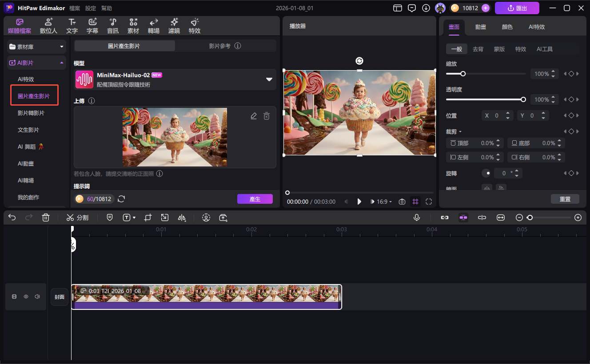Take a snapshot with the camera icon
The height and width of the screenshot is (364, 590).
coord(402,202)
